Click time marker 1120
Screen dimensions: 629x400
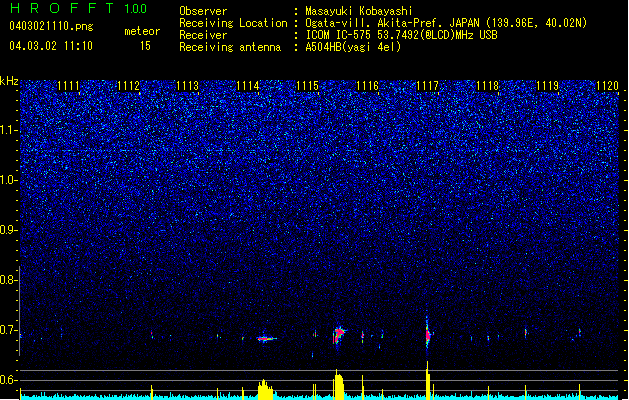point(607,86)
